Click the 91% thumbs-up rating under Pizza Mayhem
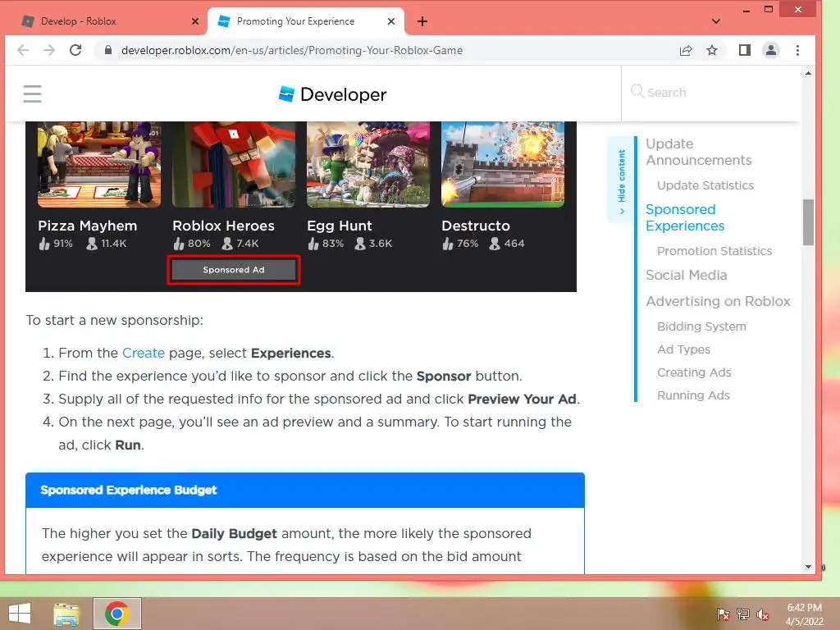 pos(55,244)
